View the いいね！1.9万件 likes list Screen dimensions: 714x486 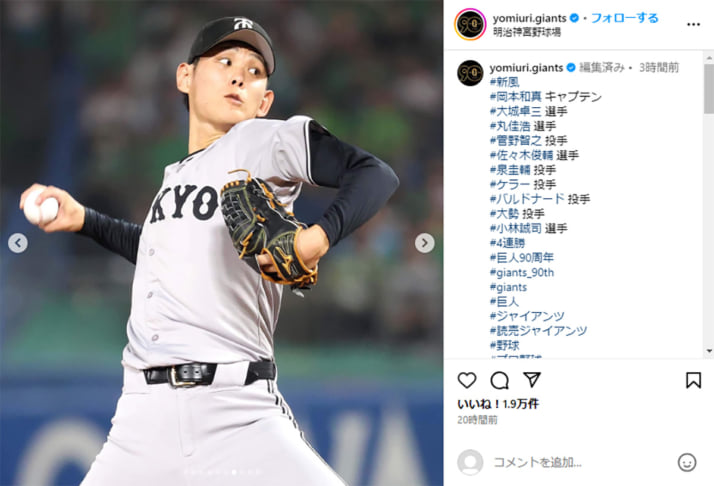[498, 404]
